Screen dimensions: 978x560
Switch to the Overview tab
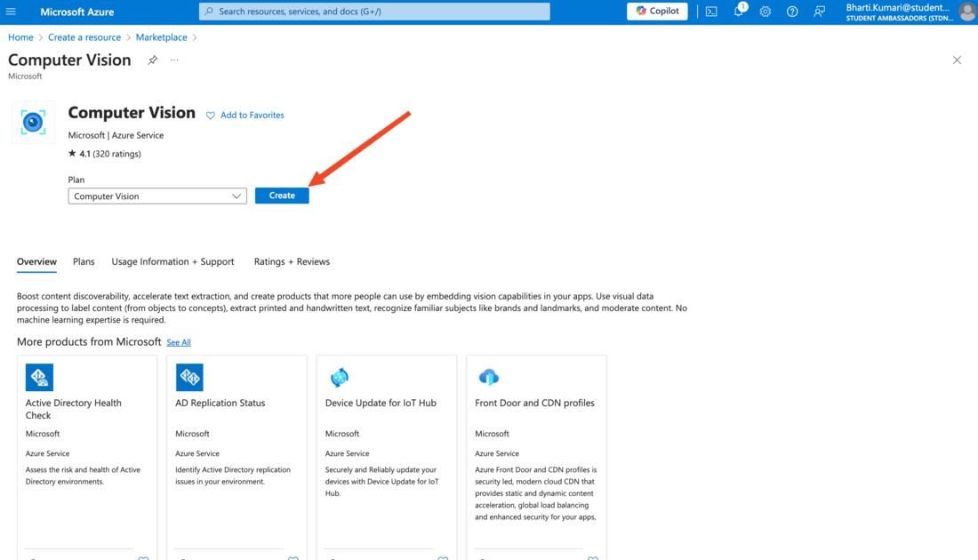click(36, 262)
